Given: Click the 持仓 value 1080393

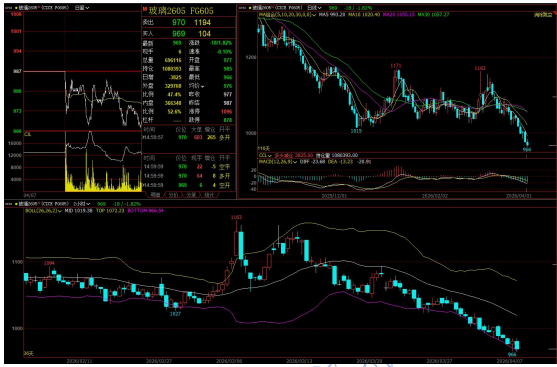Looking at the screenshot, I should 172,69.
